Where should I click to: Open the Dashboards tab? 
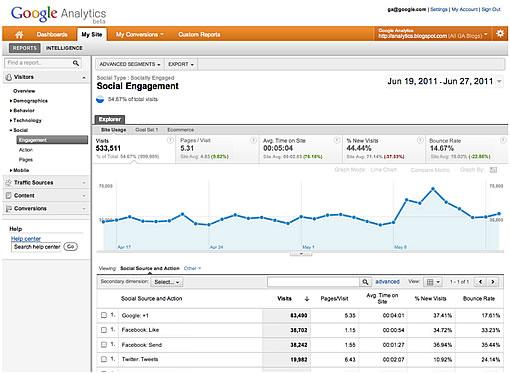pyautogui.click(x=52, y=34)
